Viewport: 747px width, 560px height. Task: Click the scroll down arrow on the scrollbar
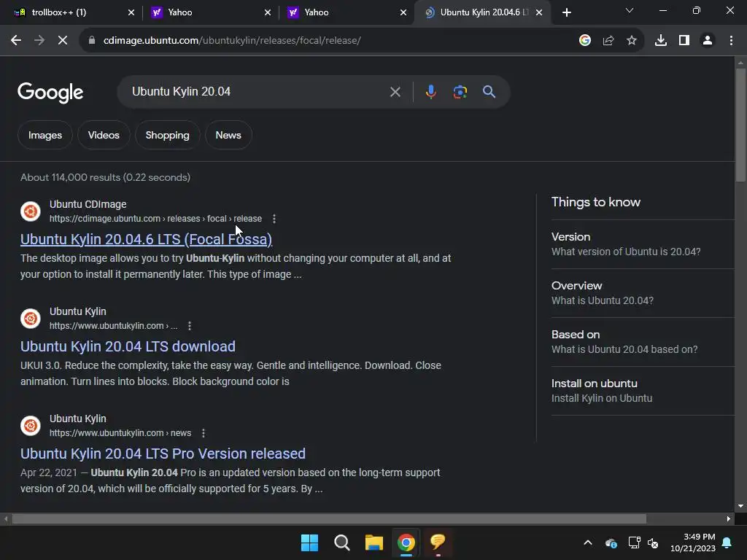pos(741,506)
